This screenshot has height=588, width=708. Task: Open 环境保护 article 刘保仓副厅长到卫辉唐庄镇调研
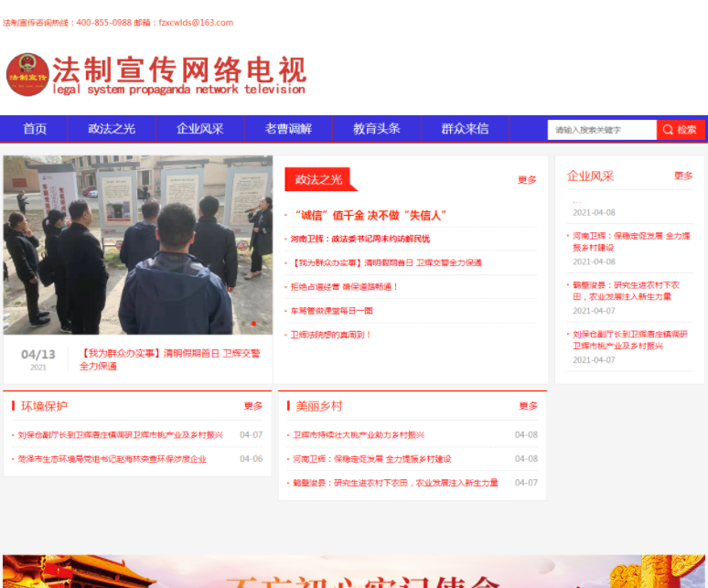tap(120, 435)
